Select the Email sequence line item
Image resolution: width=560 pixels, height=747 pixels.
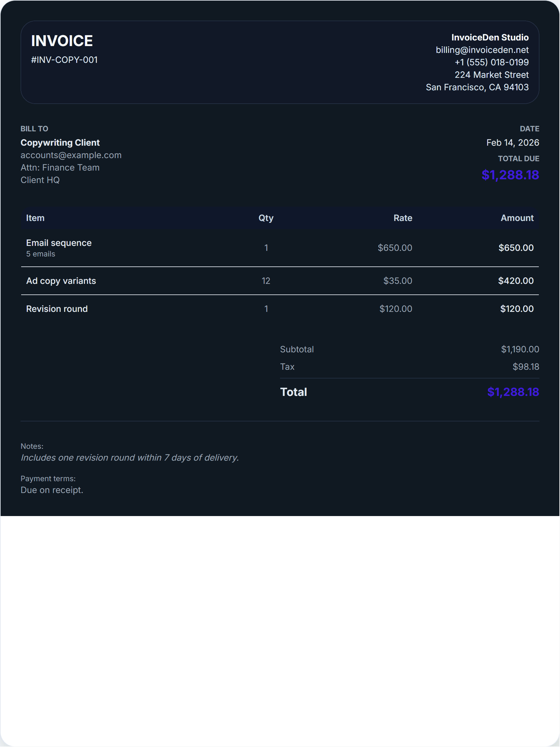point(59,243)
